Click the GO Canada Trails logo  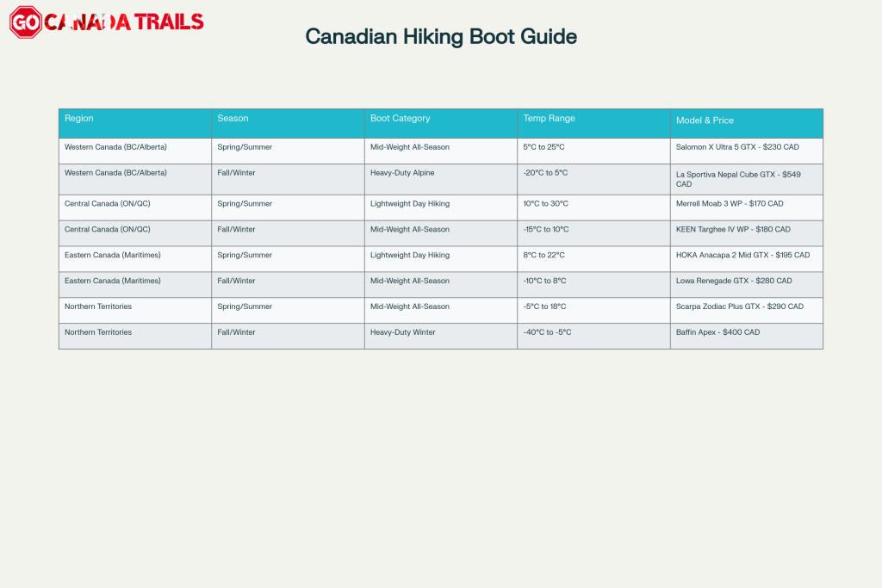coord(108,22)
